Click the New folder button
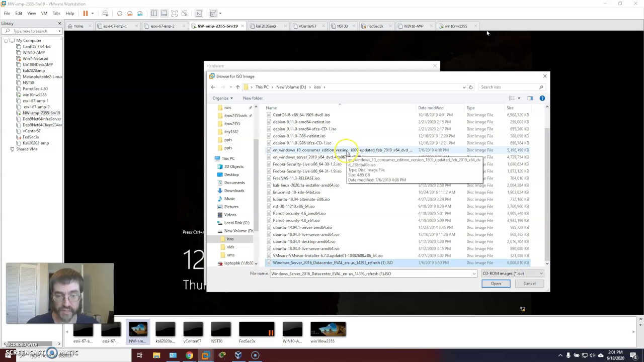Screen dimensions: 644x362 (x=253, y=98)
